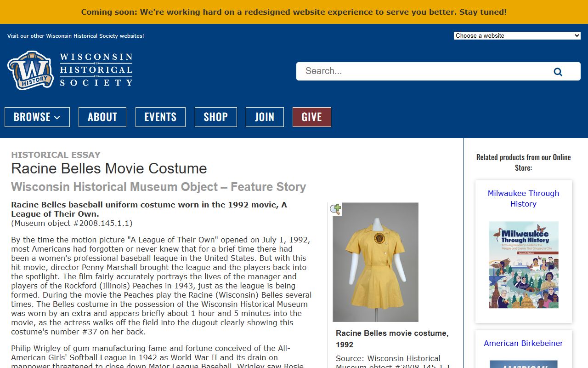
Task: Click the magnifying glass search icon
Action: (558, 72)
